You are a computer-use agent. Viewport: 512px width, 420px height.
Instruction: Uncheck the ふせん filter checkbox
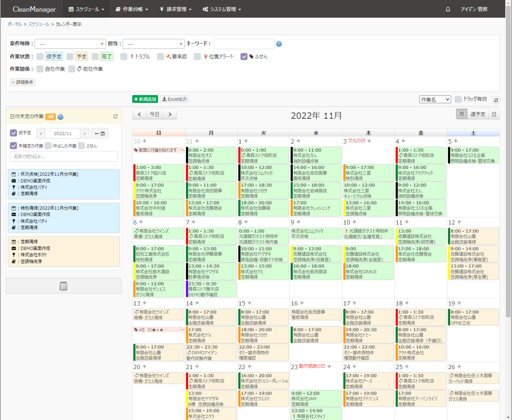(x=244, y=57)
